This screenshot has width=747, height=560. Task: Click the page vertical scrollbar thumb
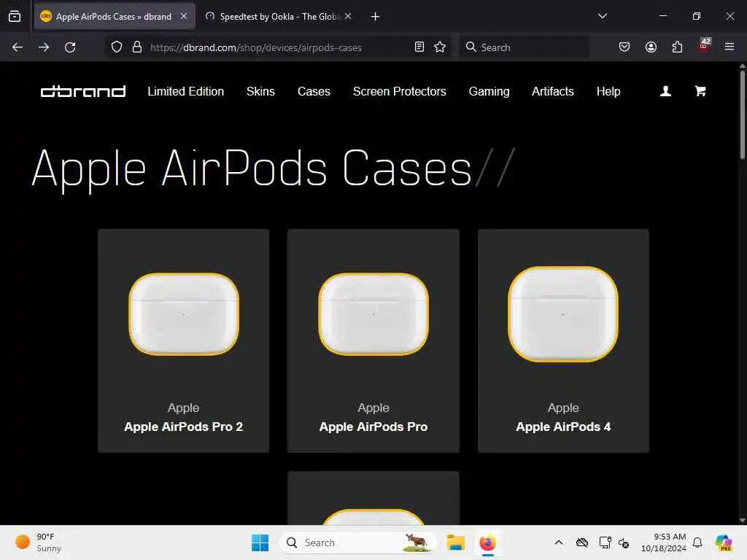click(x=742, y=114)
